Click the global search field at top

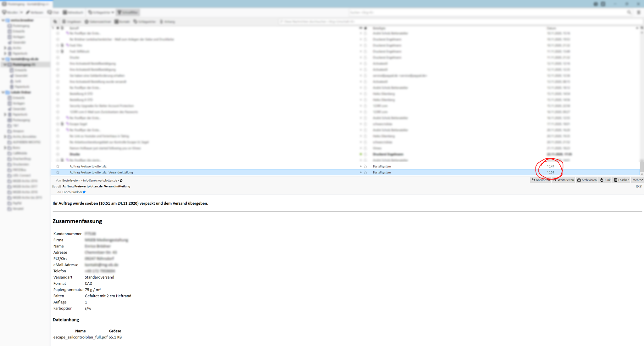(487, 12)
